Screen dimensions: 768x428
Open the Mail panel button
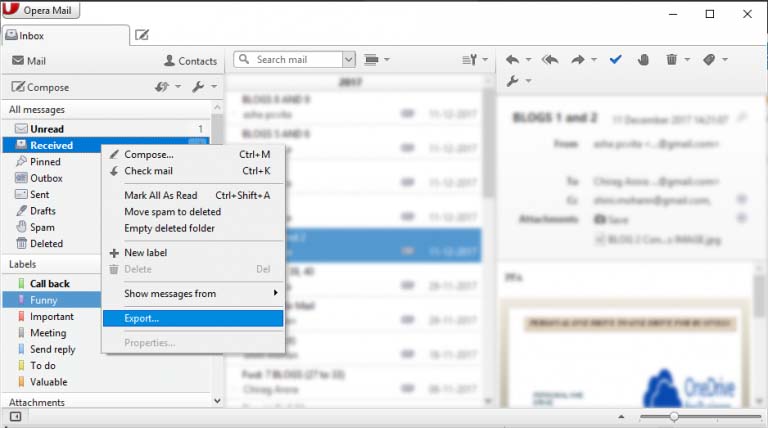[x=29, y=61]
